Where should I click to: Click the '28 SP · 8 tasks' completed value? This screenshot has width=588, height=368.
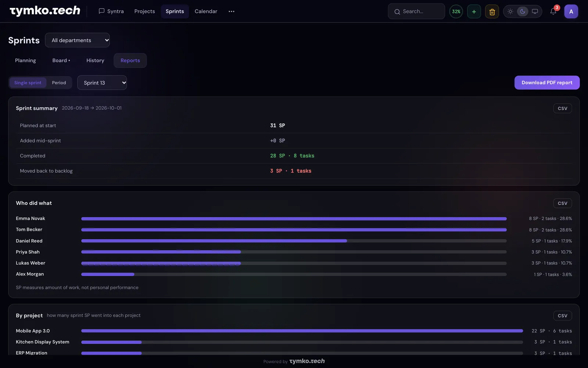point(292,156)
